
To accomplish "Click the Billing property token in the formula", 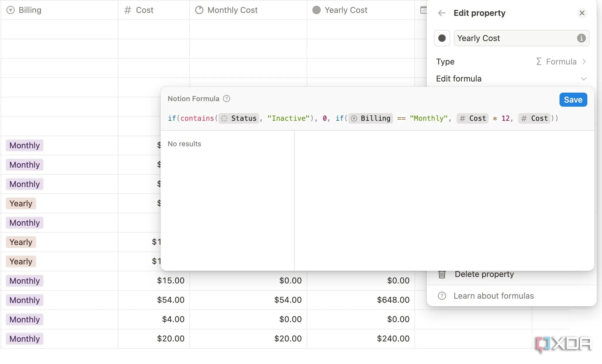I will 371,118.
